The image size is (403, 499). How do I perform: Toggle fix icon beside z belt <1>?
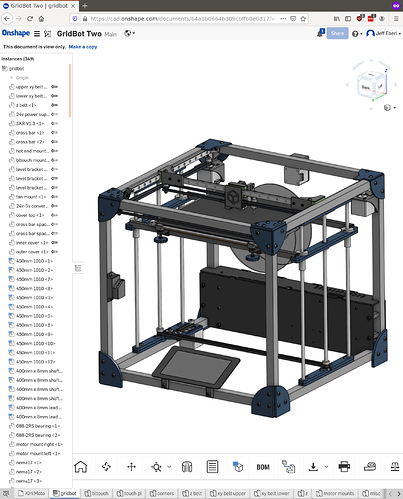[x=54, y=105]
